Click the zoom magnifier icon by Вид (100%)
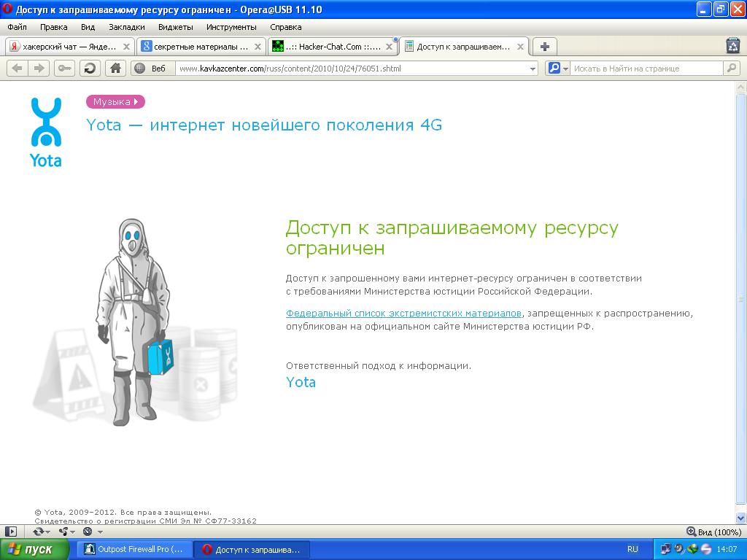747x560 pixels. 691,532
